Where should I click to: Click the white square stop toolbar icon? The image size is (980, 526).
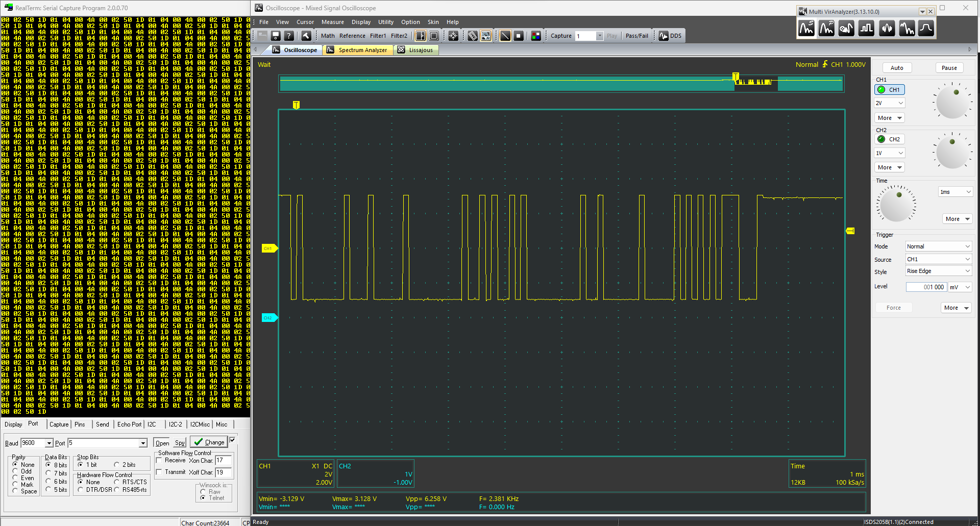(519, 36)
